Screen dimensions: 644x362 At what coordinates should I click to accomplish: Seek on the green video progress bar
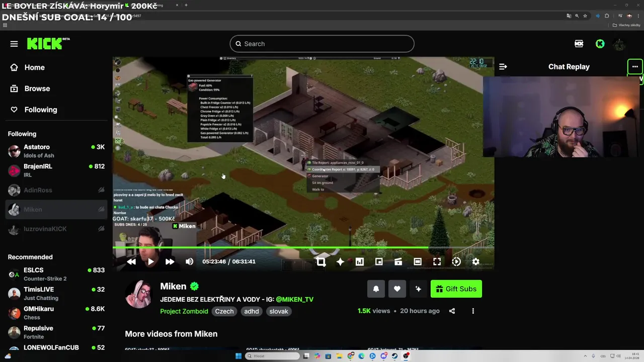click(x=303, y=247)
